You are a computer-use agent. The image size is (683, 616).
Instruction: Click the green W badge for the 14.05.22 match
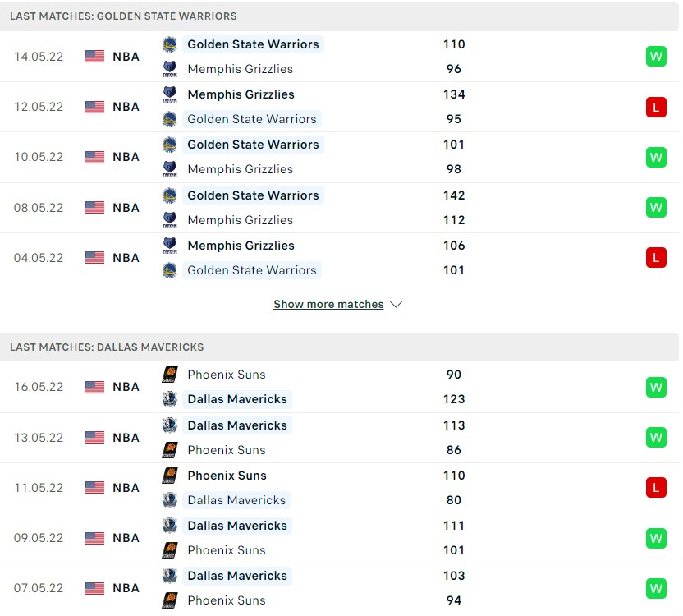click(656, 57)
